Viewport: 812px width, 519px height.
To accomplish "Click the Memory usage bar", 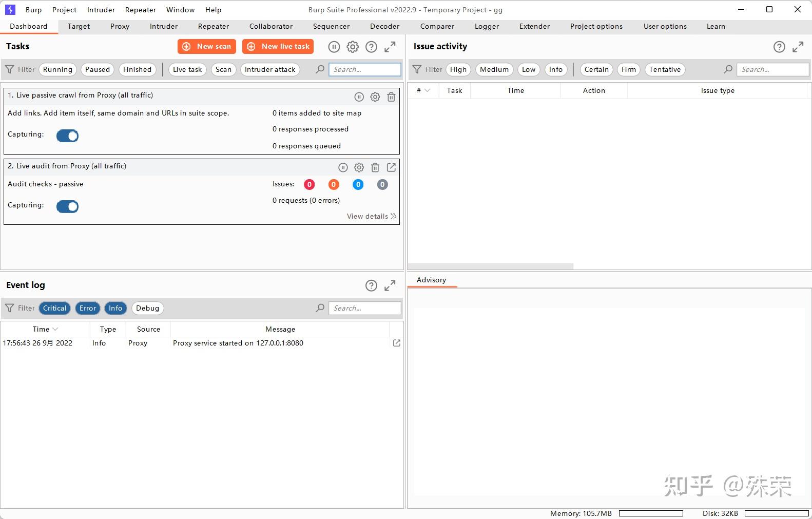I will (651, 513).
